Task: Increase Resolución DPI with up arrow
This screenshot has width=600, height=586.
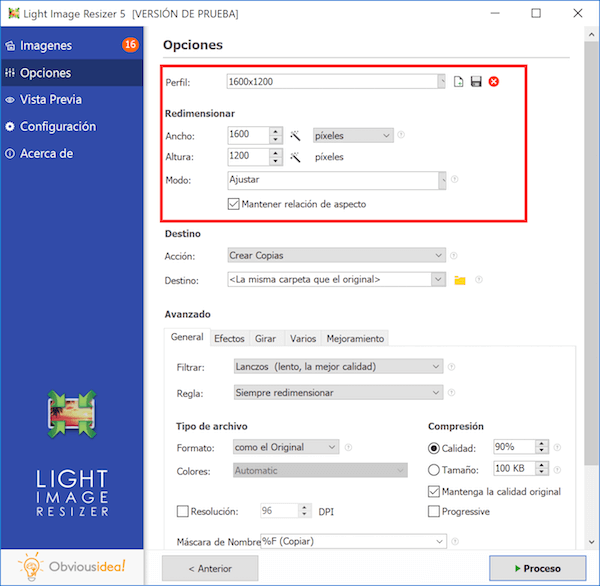Action: [x=304, y=508]
